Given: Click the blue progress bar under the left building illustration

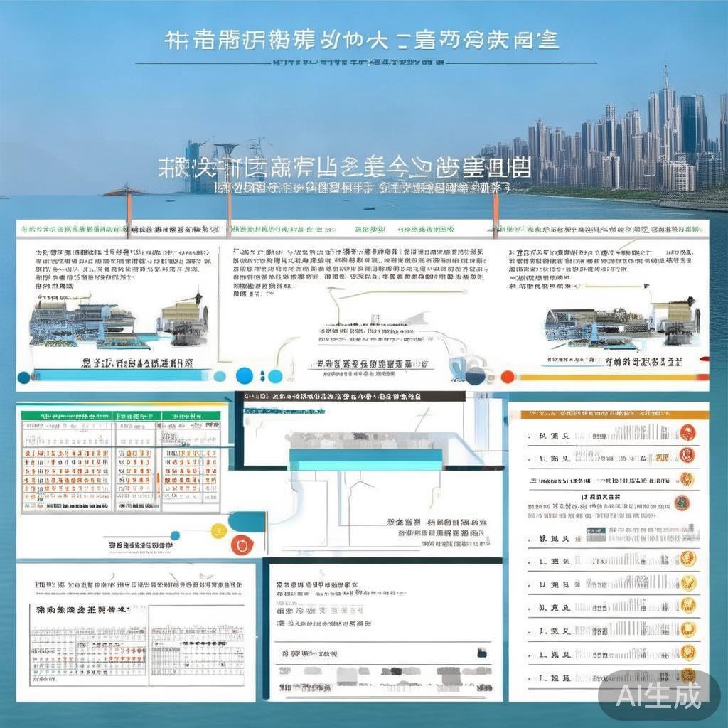Looking at the screenshot, I should 122,375.
